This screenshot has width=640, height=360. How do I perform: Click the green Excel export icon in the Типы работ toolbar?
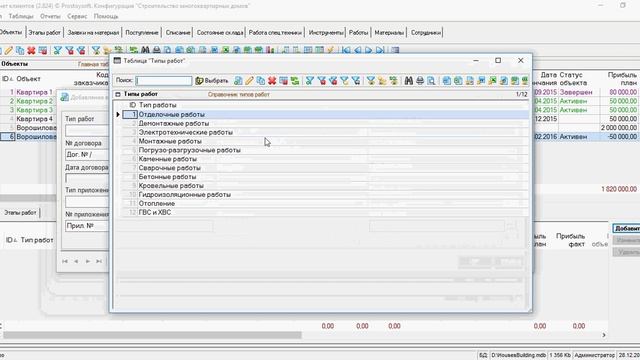click(x=493, y=81)
